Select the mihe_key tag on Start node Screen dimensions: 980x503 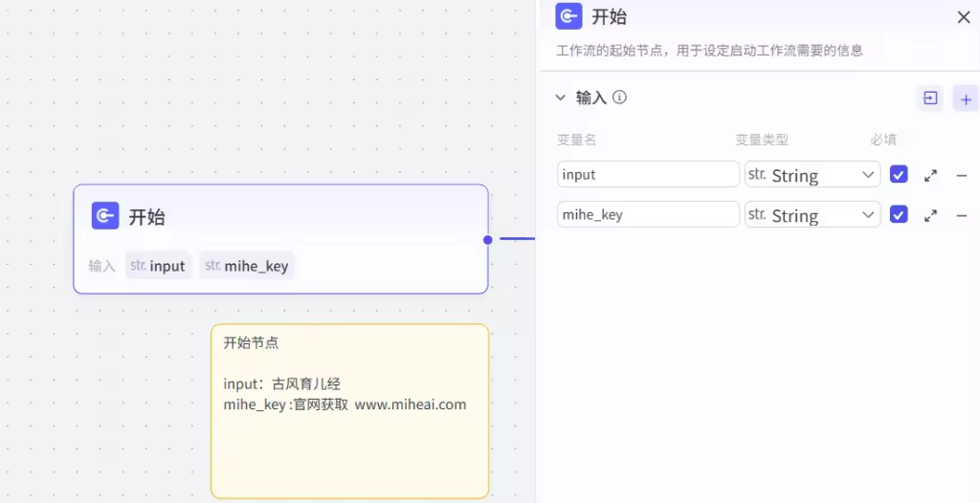(247, 266)
